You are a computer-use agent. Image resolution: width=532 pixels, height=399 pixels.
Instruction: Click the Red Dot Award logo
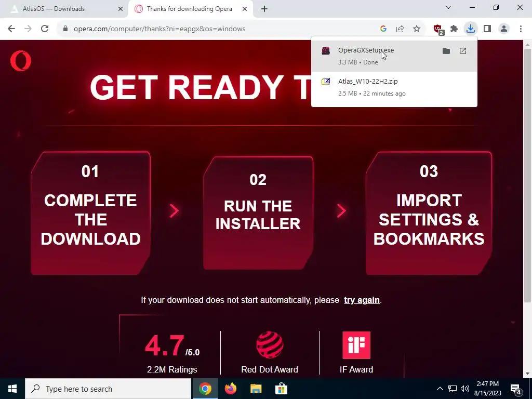270,345
